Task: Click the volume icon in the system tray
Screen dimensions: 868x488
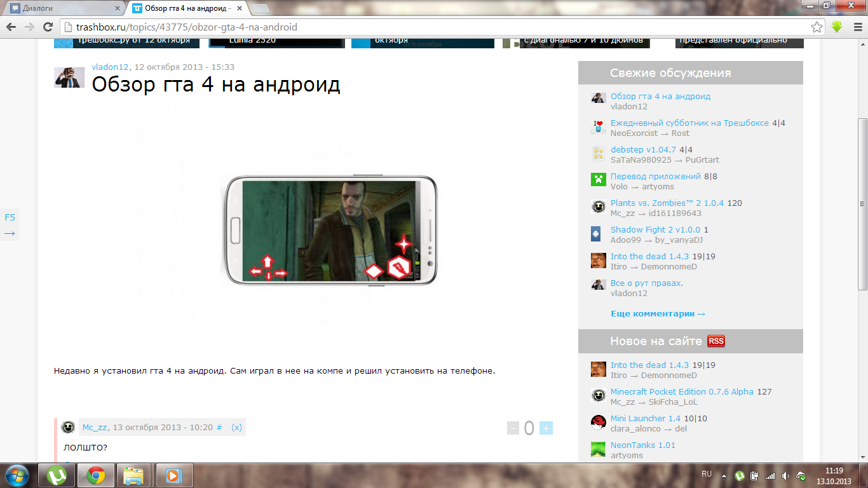Action: coord(785,475)
